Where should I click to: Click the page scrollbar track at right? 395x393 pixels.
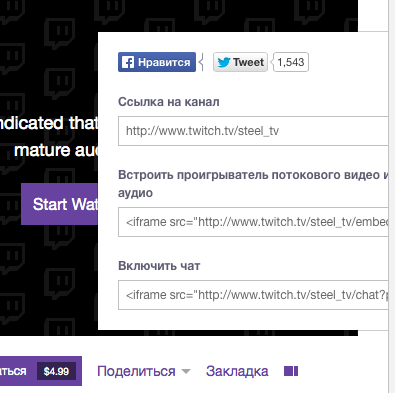click(x=392, y=196)
